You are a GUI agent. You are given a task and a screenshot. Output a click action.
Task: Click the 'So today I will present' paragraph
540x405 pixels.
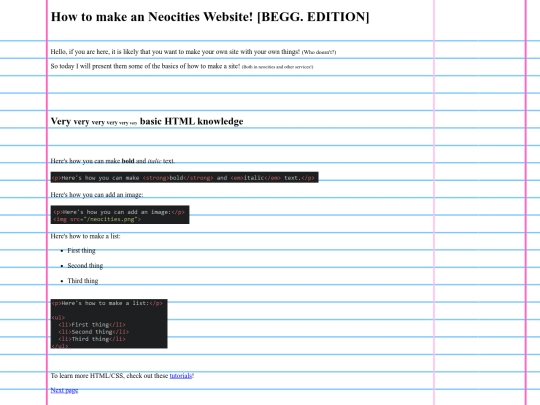click(x=182, y=66)
